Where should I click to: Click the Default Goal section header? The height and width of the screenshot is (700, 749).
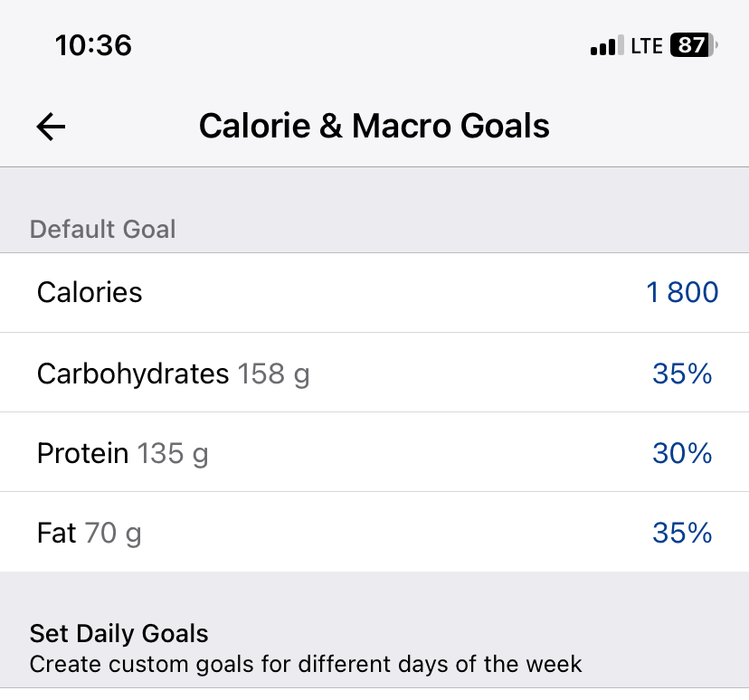102,229
